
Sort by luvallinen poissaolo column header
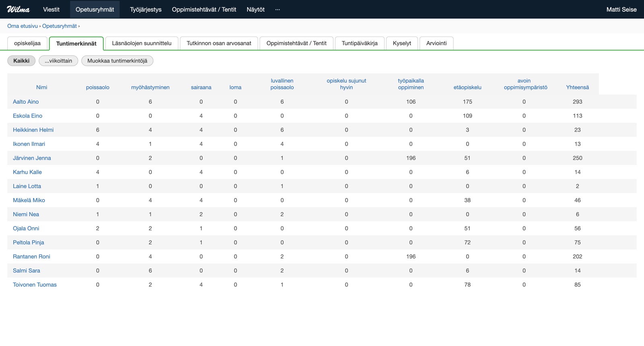[x=282, y=84]
